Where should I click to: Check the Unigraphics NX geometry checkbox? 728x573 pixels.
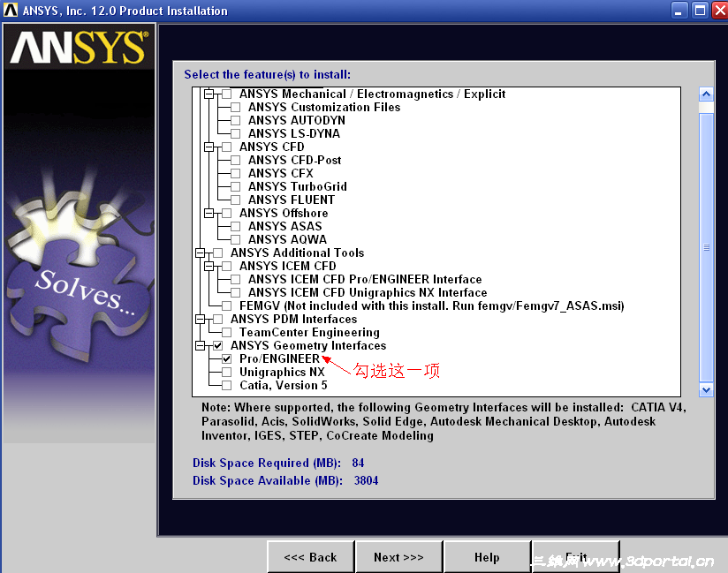click(226, 372)
